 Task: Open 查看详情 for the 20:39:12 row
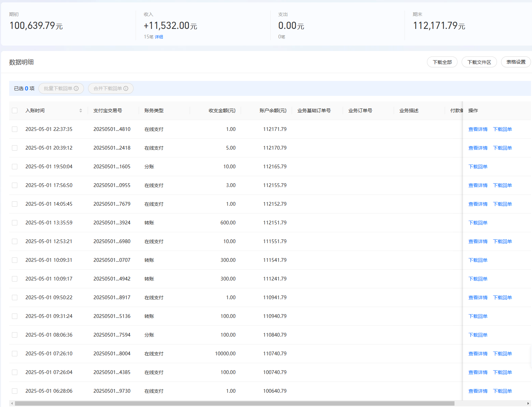click(x=478, y=148)
